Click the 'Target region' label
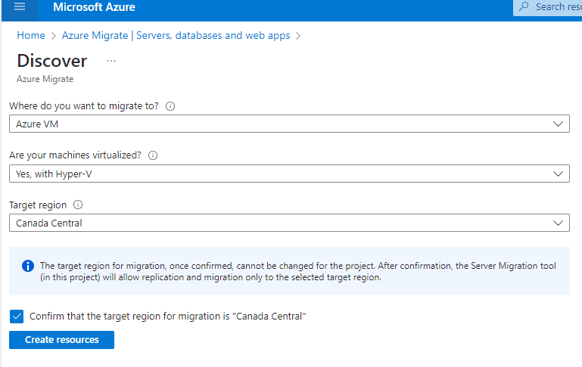The width and height of the screenshot is (582, 367). click(x=38, y=205)
